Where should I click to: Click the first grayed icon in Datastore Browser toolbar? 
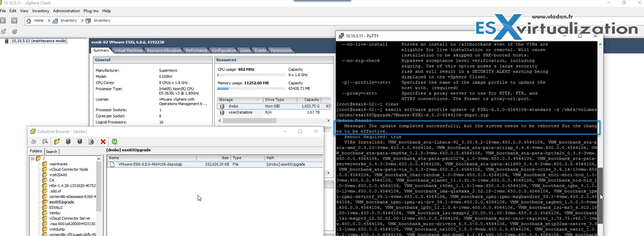click(x=33, y=141)
